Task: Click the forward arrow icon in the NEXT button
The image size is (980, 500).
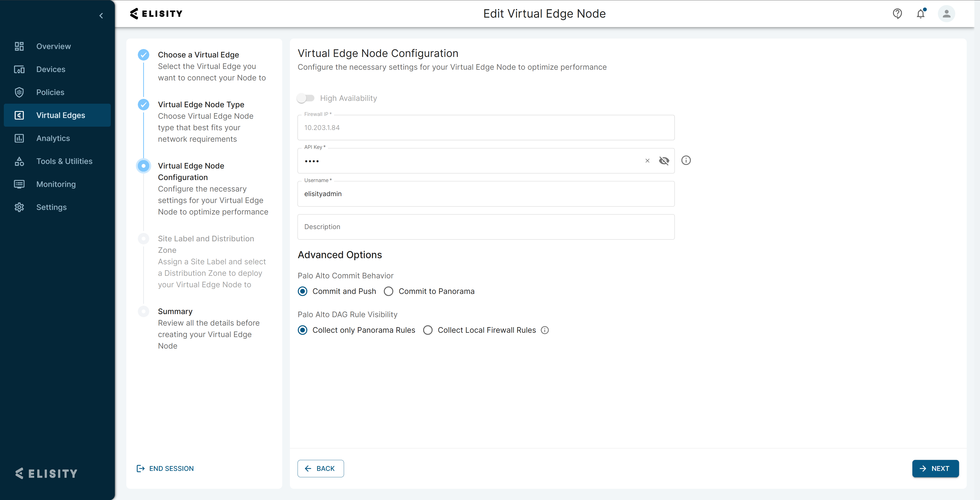Action: click(923, 468)
